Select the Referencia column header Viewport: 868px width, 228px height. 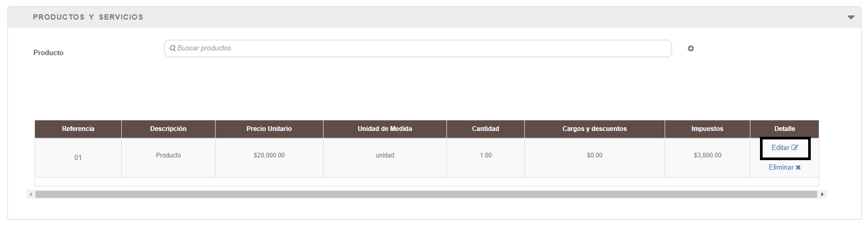[78, 129]
